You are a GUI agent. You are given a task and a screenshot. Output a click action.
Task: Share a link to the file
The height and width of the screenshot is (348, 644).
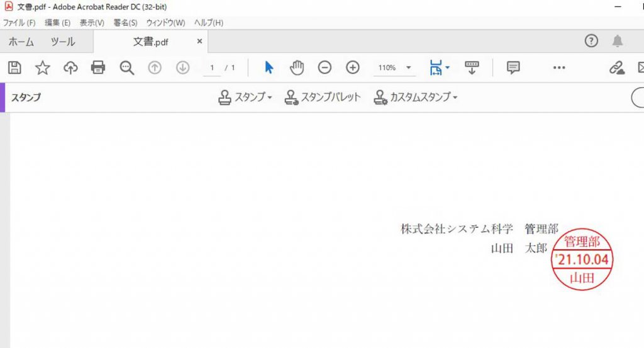click(616, 67)
